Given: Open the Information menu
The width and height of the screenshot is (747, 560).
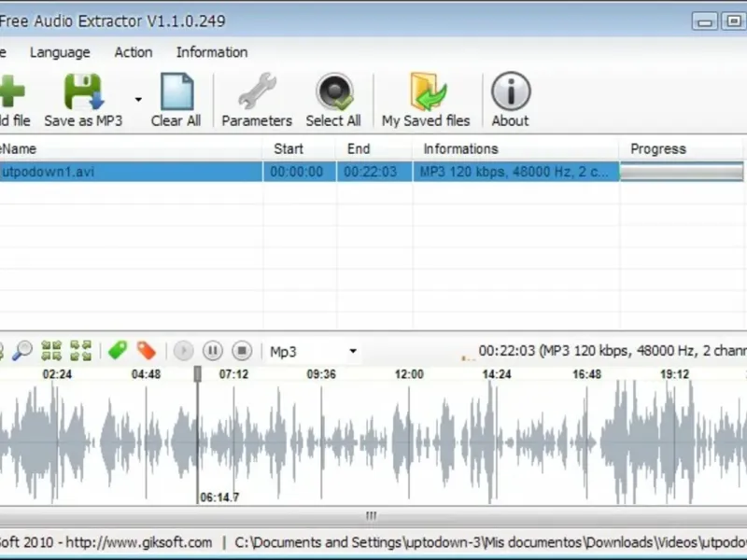Looking at the screenshot, I should tap(212, 52).
